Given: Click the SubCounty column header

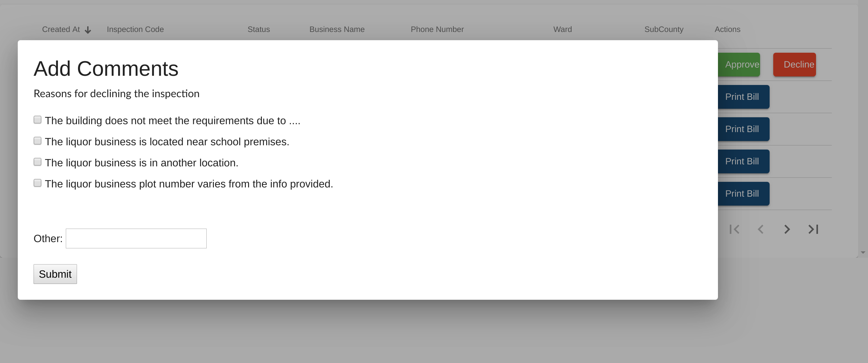Looking at the screenshot, I should click(x=663, y=29).
